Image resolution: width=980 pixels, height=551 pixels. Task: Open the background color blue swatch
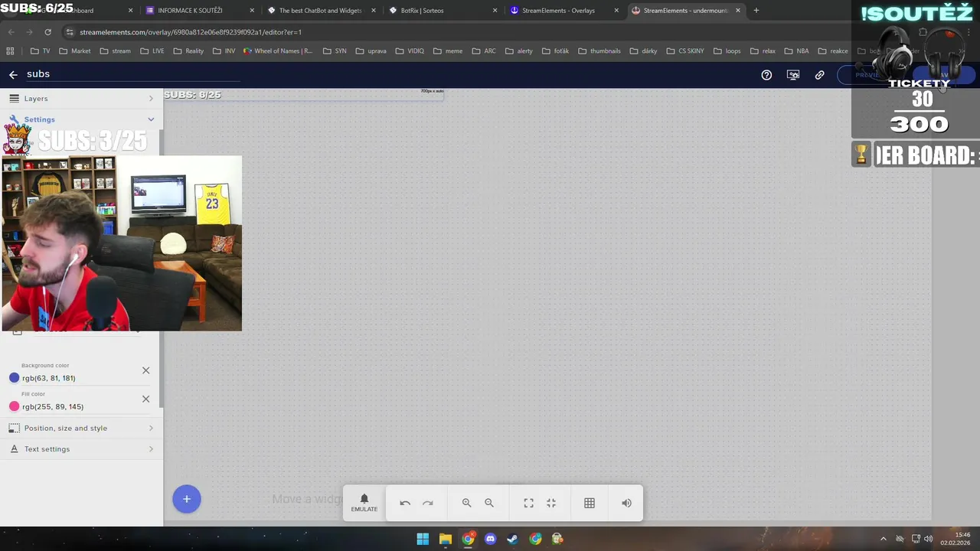click(x=14, y=378)
